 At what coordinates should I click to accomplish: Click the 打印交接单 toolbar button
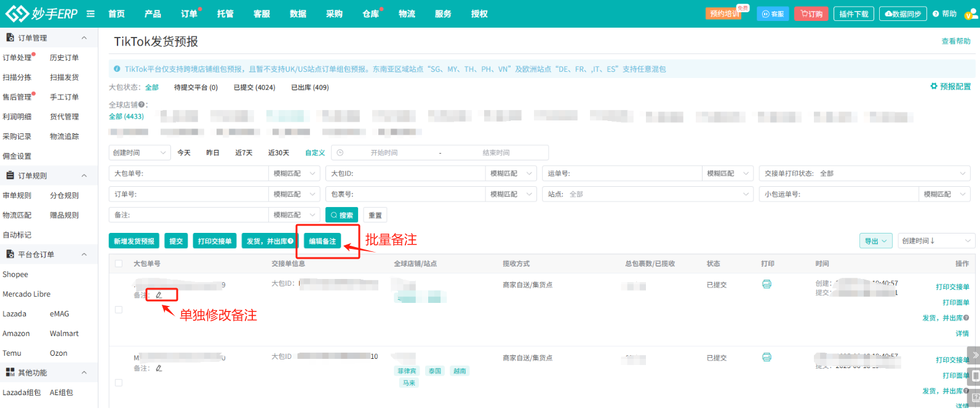215,241
